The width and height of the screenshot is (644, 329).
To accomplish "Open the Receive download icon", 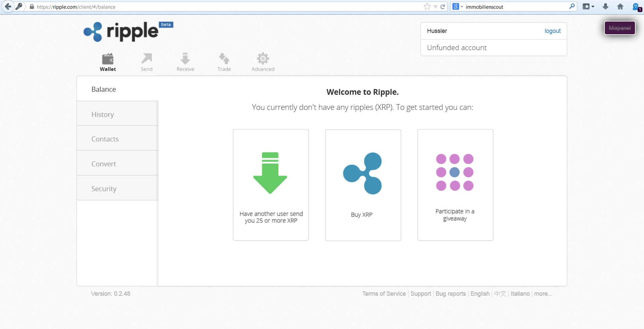I will point(185,58).
